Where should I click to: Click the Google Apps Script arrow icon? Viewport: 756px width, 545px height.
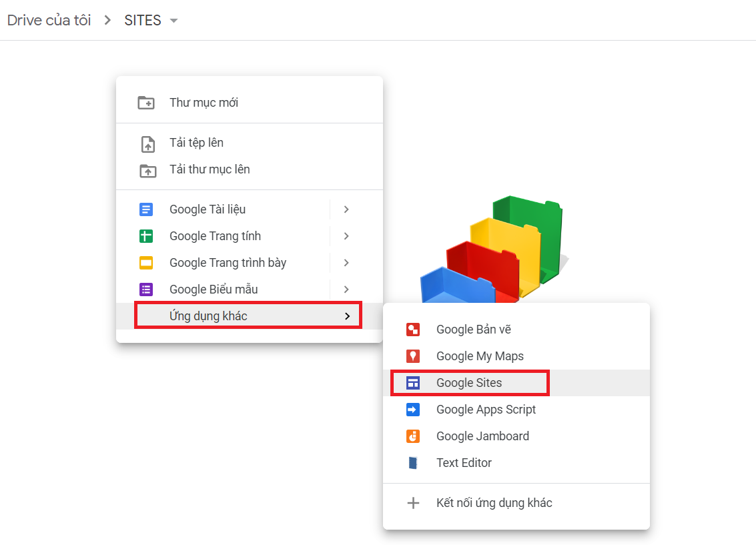click(413, 410)
